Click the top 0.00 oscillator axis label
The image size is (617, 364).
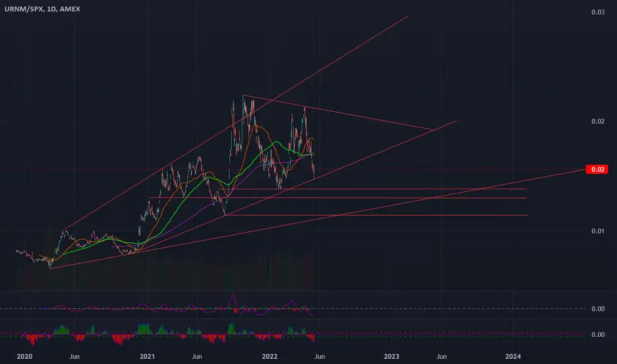point(598,309)
